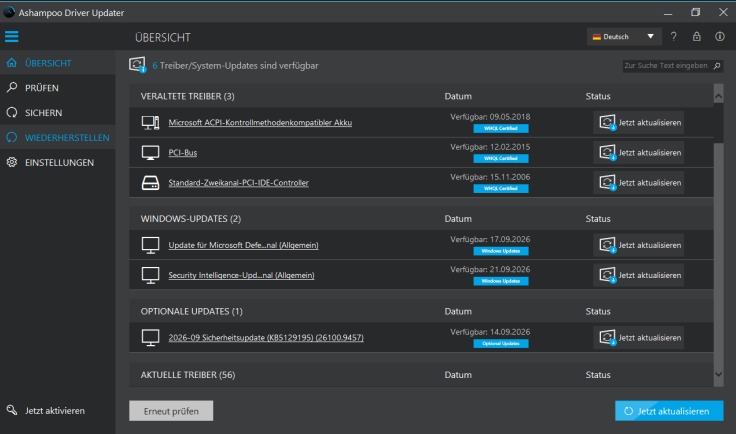Open the Standard-Zweikanal-PCI-IDE-Controller link
This screenshot has height=434, width=736.
pos(238,183)
